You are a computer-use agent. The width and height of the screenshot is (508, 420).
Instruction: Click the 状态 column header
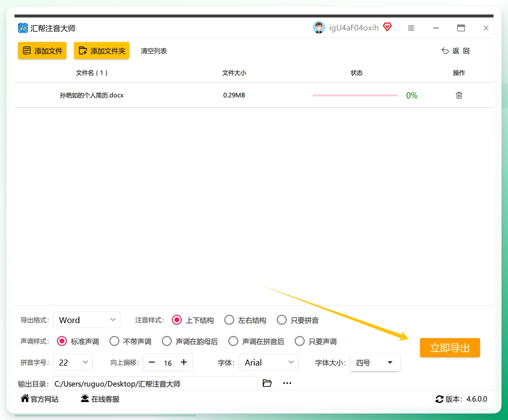click(357, 73)
